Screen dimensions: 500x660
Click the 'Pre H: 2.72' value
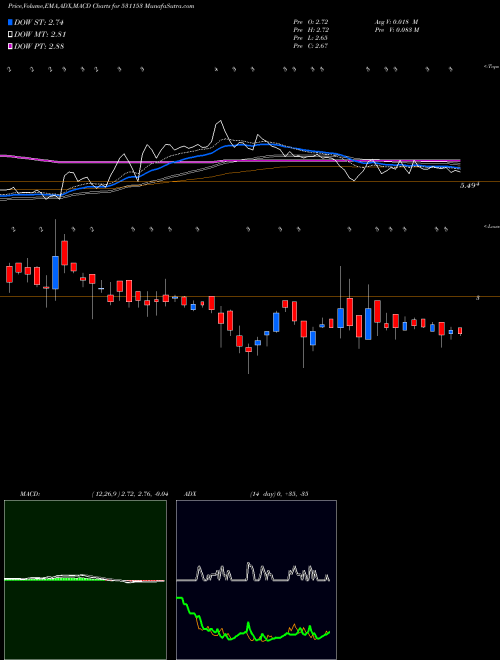pos(311,30)
